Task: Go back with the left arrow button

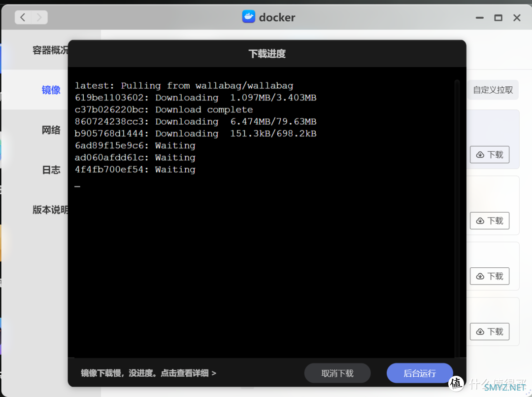Action: pyautogui.click(x=23, y=17)
